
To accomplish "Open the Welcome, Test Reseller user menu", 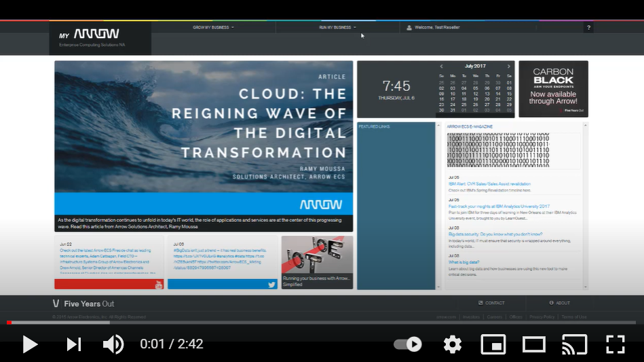I will coord(437,28).
